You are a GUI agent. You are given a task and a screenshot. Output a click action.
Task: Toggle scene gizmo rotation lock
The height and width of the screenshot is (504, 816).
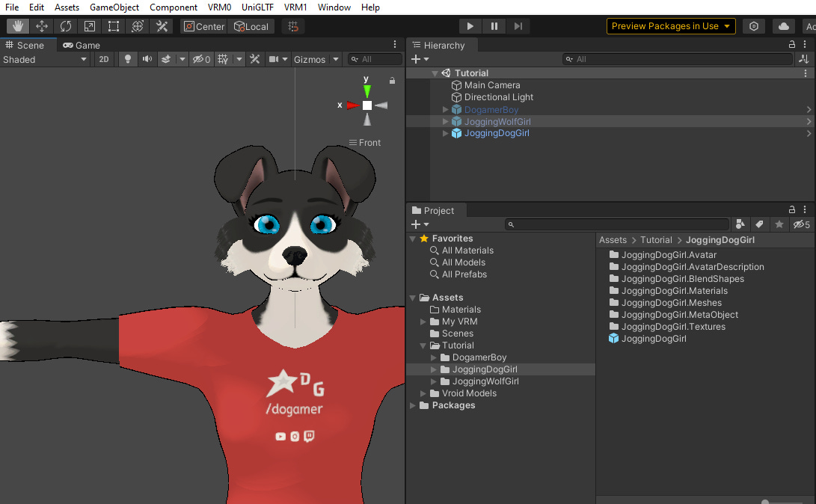[393, 80]
